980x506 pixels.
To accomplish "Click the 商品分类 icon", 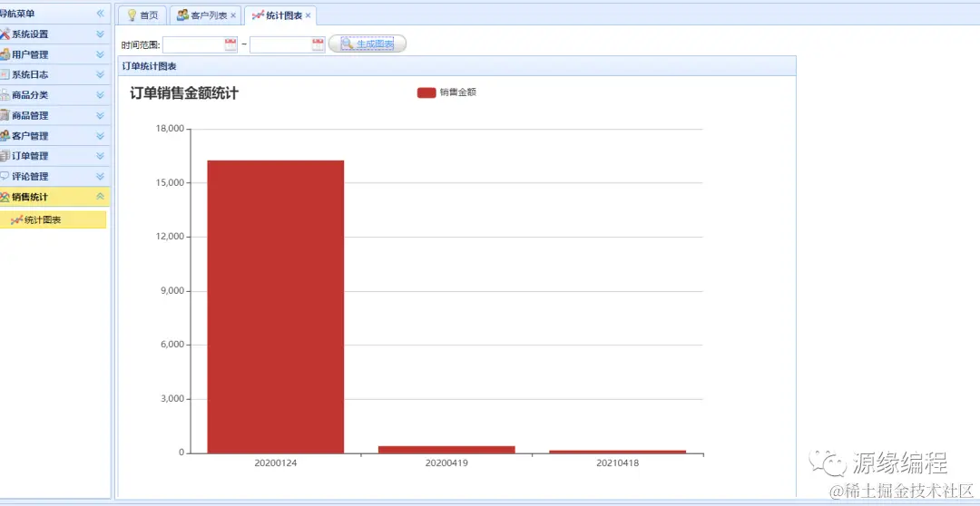I will pyautogui.click(x=5, y=95).
